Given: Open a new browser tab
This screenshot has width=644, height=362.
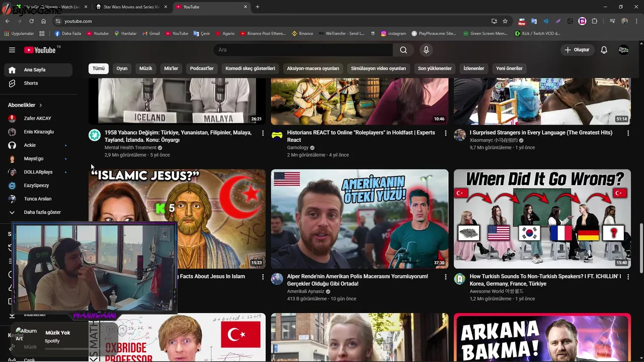Looking at the screenshot, I should point(258,7).
